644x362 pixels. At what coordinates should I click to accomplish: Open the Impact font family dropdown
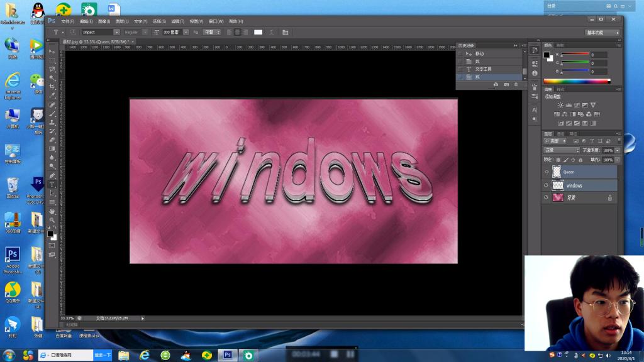coord(116,32)
